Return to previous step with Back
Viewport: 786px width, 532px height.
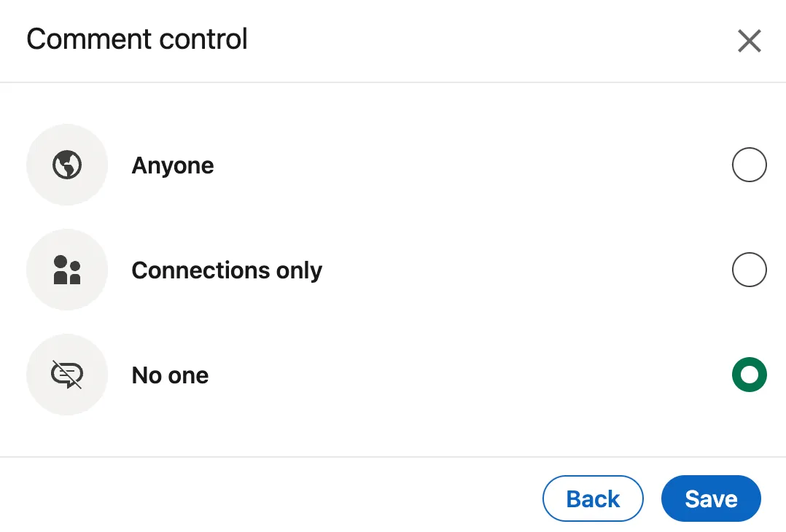click(593, 499)
